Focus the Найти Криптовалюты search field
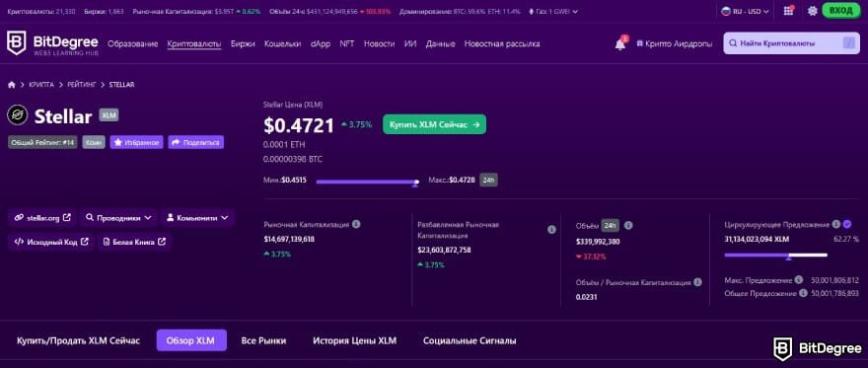The image size is (868, 368). (792, 43)
